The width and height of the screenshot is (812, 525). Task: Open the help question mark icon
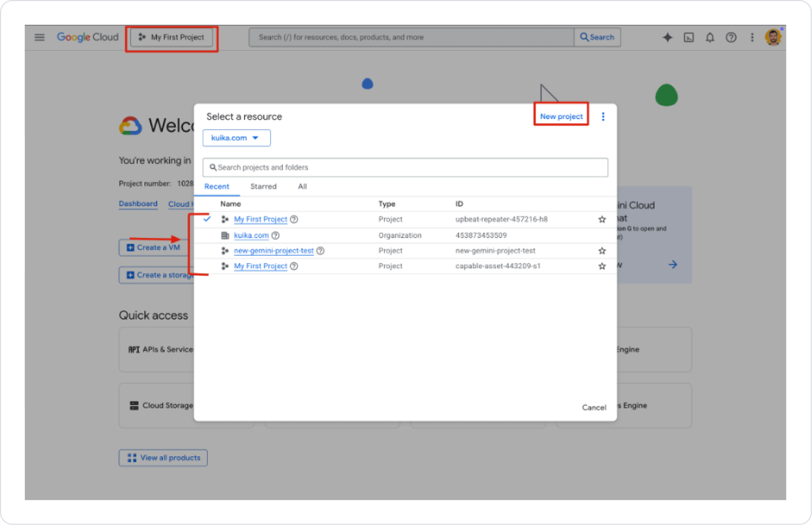pyautogui.click(x=731, y=38)
